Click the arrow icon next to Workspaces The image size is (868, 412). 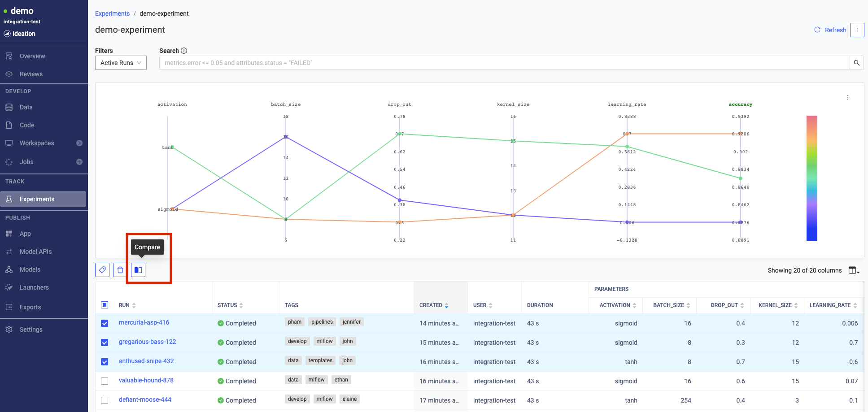pyautogui.click(x=79, y=143)
